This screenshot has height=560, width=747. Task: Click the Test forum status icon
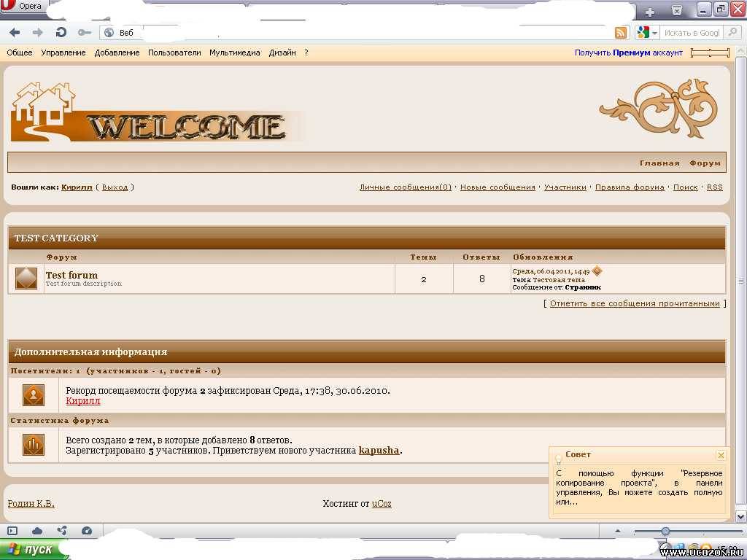point(26,278)
